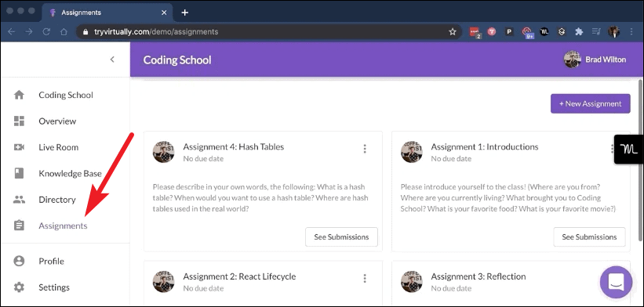Click the home icon beside Coding School
Viewport: 644px width, 307px height.
click(x=19, y=95)
